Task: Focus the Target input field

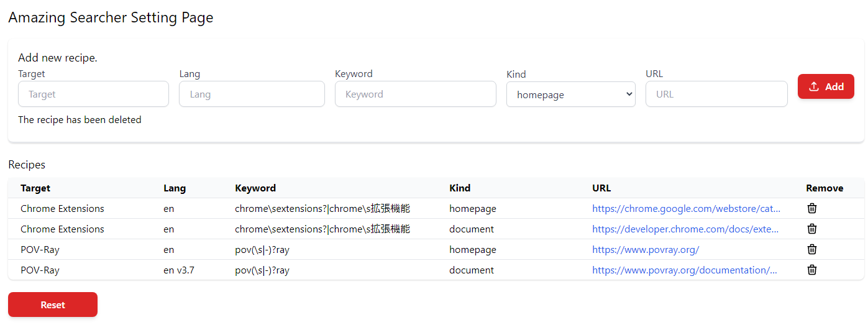Action: (93, 94)
